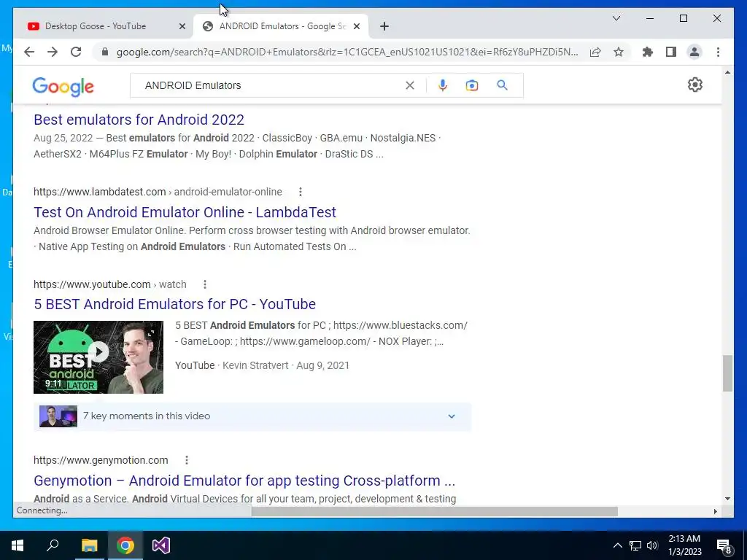The height and width of the screenshot is (560, 747).
Task: Open Visual Studio from the taskbar
Action: coord(161,545)
